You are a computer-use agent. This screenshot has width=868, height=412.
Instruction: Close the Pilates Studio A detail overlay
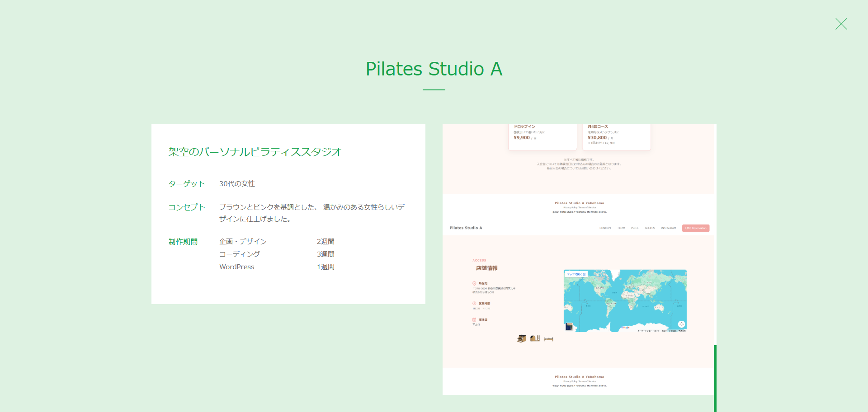841,24
